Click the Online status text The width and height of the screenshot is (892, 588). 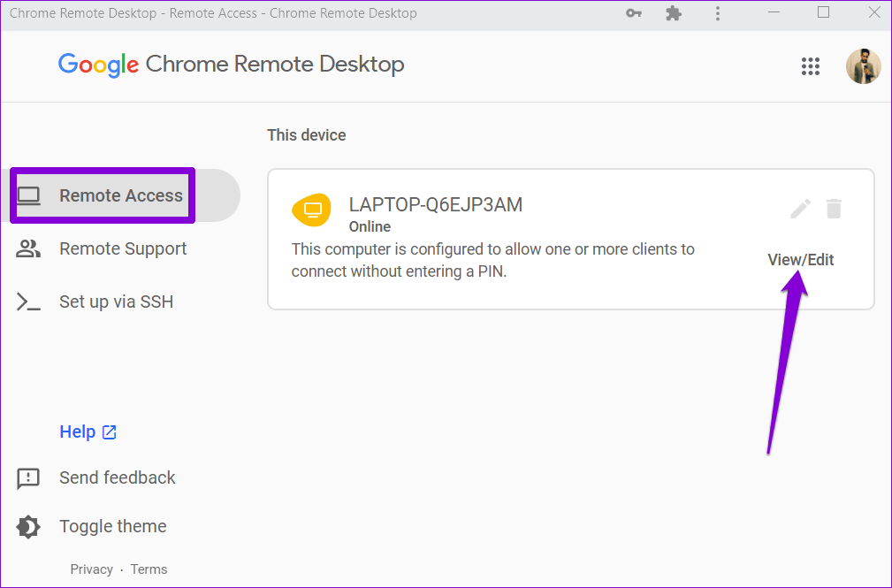[370, 226]
